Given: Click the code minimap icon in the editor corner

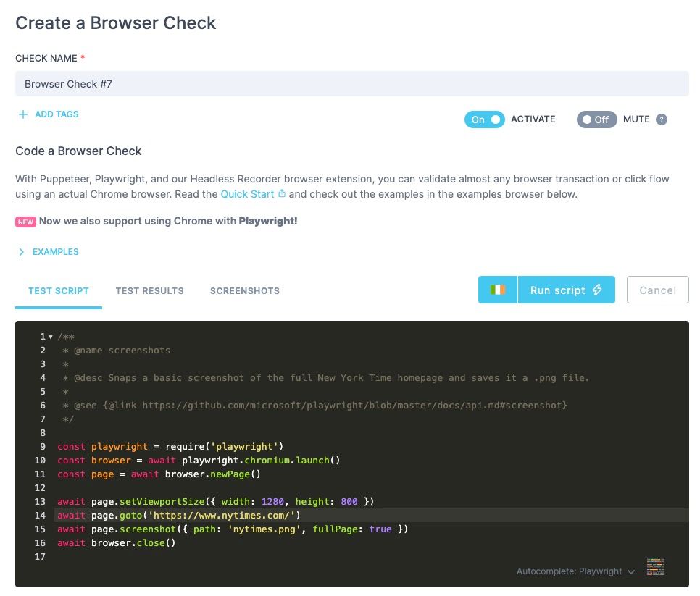Looking at the screenshot, I should click(656, 566).
